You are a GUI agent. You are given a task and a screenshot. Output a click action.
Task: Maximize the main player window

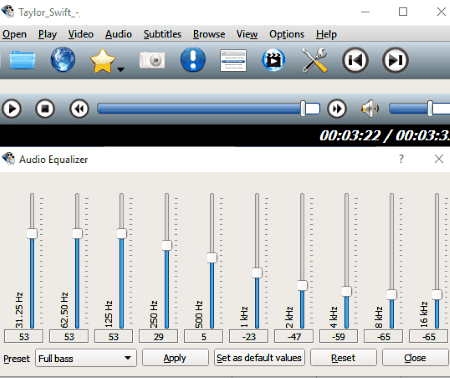(x=403, y=12)
